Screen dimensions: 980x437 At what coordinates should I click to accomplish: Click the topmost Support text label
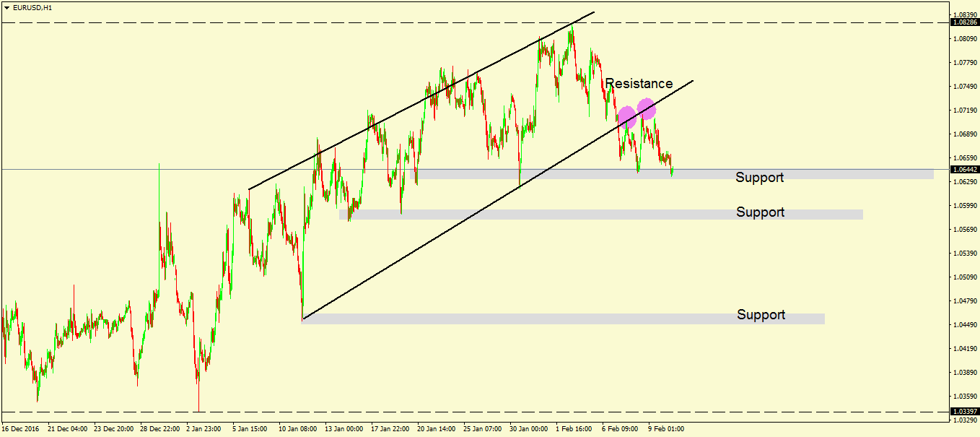[x=759, y=177]
